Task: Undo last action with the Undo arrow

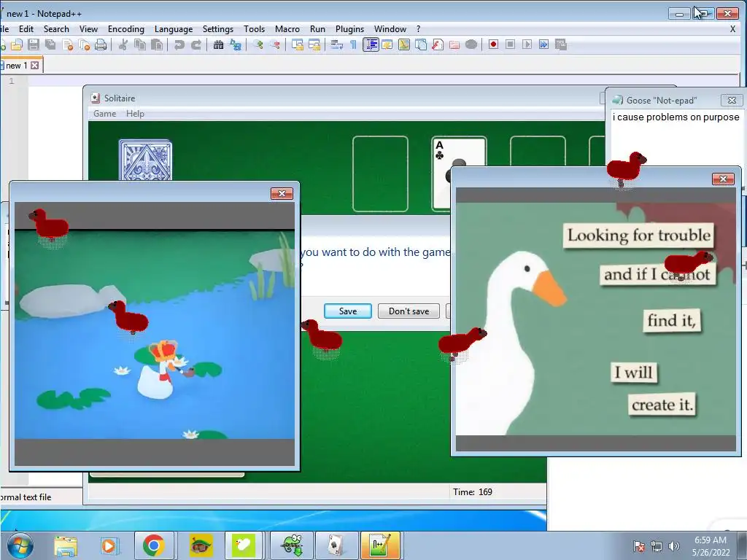Action: (179, 44)
